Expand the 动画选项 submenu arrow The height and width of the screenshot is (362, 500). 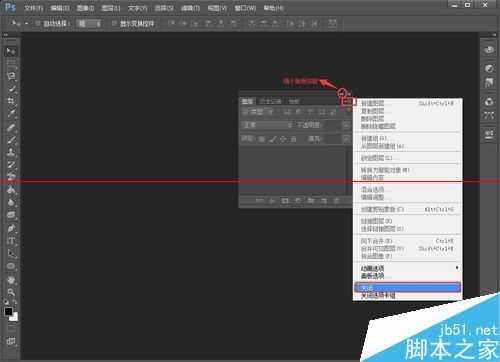pos(457,268)
